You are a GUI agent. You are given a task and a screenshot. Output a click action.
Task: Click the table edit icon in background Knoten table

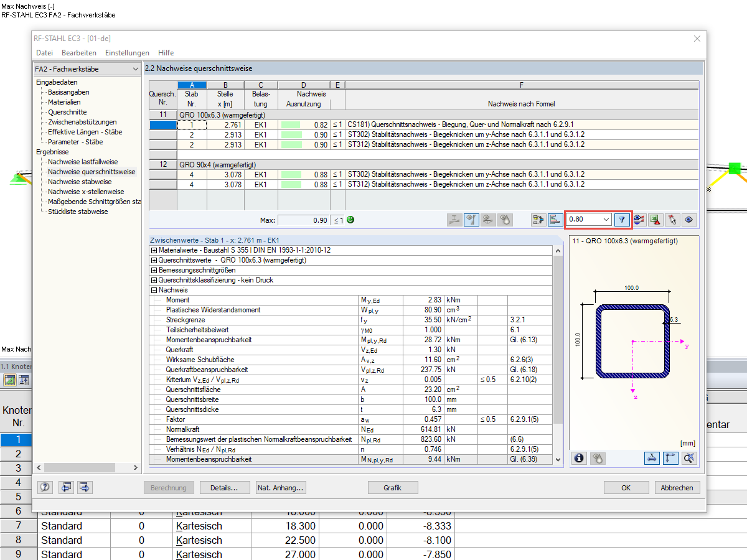(10, 380)
